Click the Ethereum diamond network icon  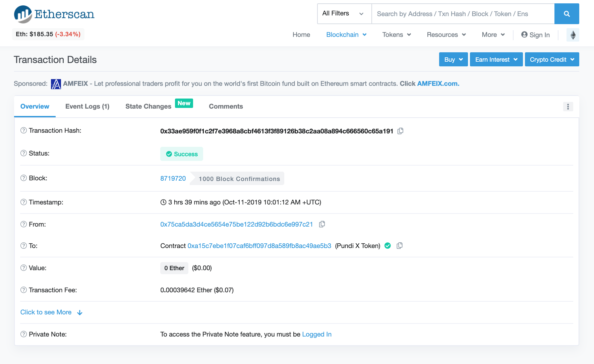click(573, 35)
